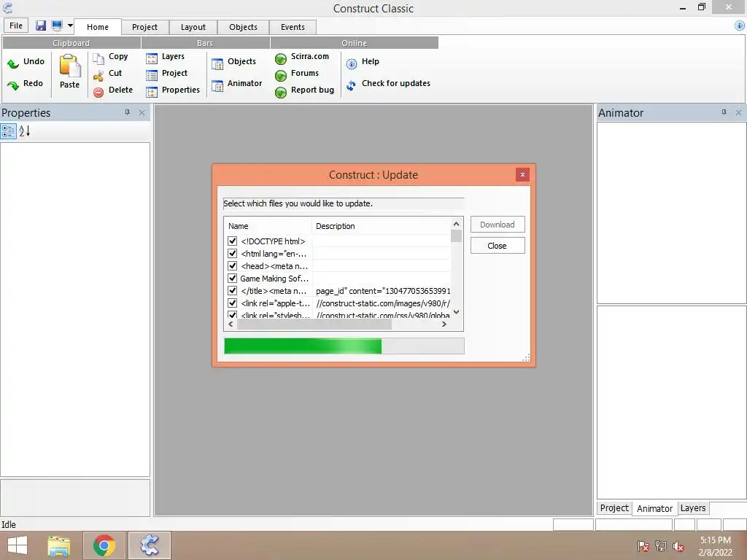Click the network tray icon
This screenshot has width=747, height=560.
pos(661,546)
